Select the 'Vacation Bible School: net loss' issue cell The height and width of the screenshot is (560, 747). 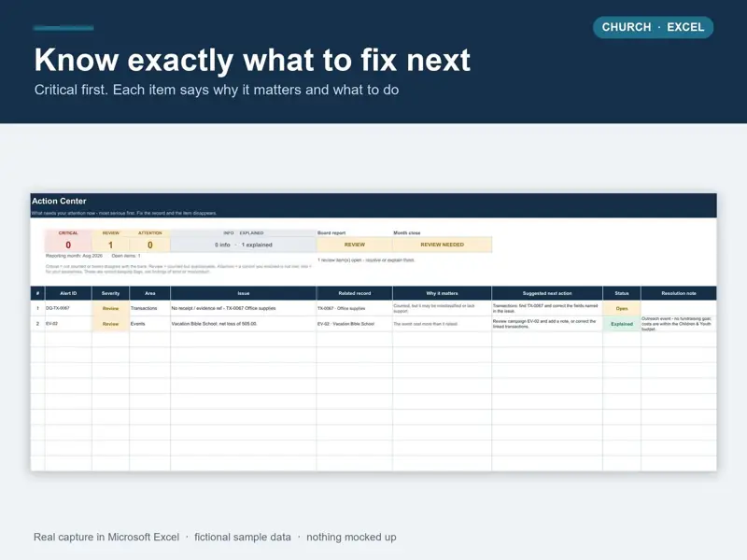(244, 324)
